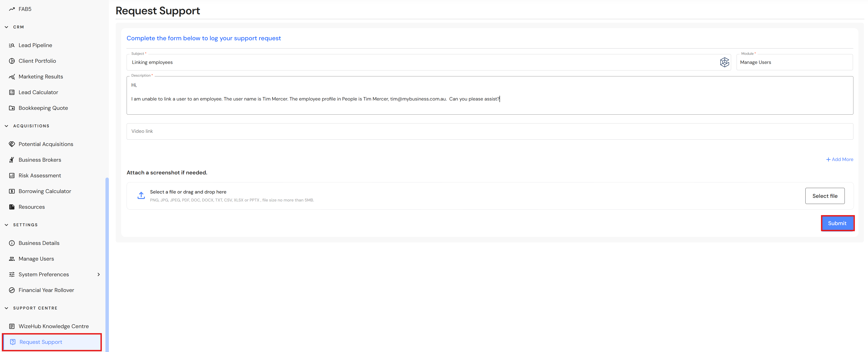Collapse the Support Centre section

point(6,308)
